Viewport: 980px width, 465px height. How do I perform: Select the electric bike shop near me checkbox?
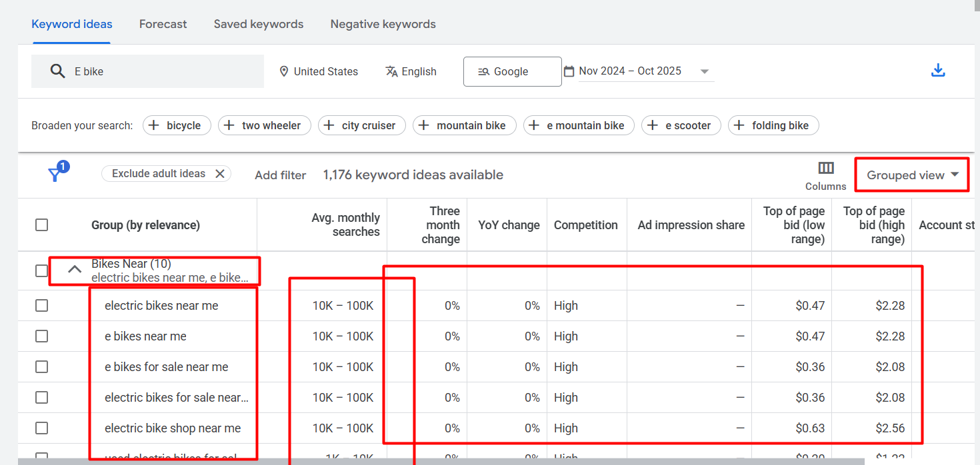click(x=41, y=428)
